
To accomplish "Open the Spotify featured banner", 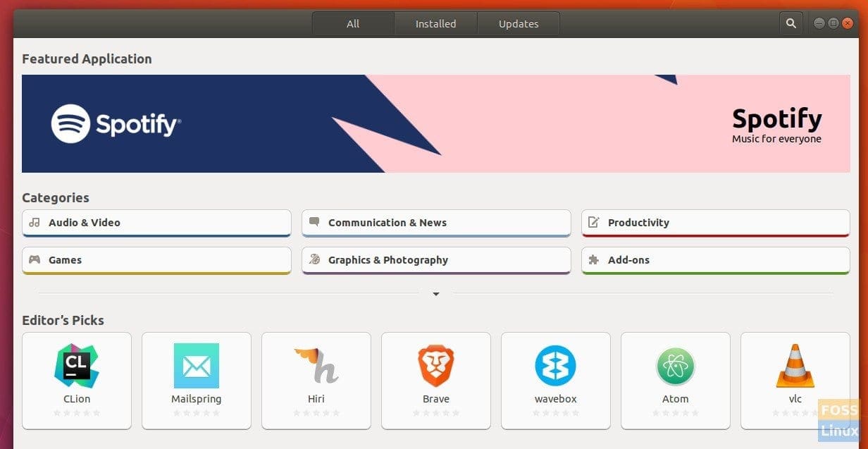I will click(435, 123).
